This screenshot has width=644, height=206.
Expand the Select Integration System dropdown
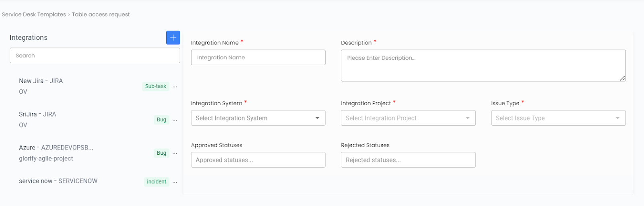click(258, 118)
